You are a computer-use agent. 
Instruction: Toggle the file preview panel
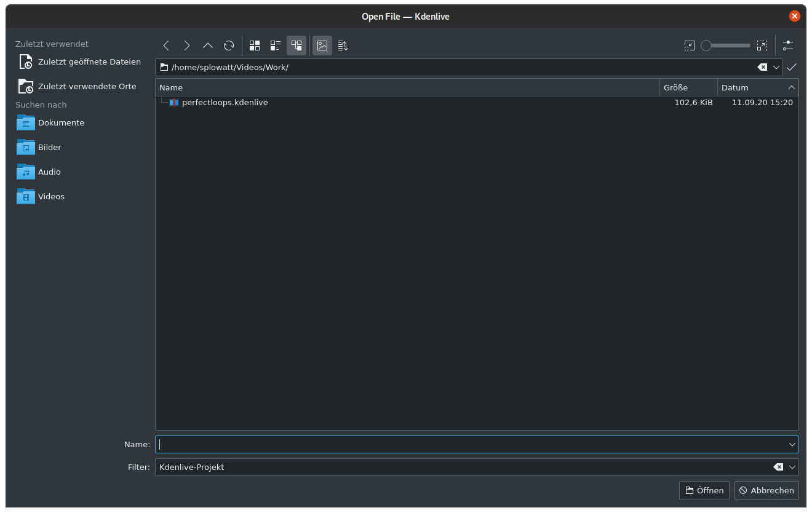coord(322,46)
